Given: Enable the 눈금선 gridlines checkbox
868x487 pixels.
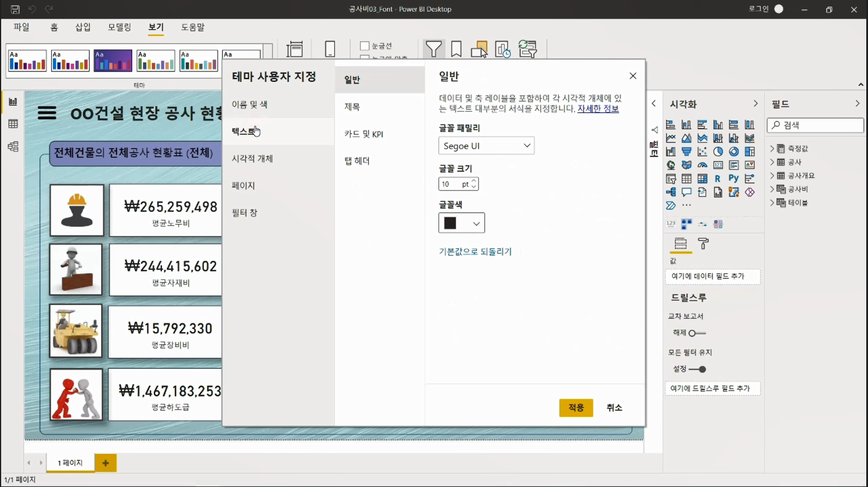Looking at the screenshot, I should (x=365, y=45).
